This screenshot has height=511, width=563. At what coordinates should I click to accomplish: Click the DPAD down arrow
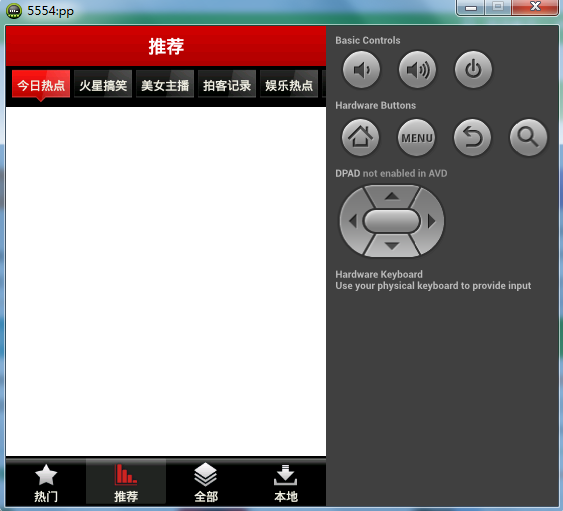392,246
